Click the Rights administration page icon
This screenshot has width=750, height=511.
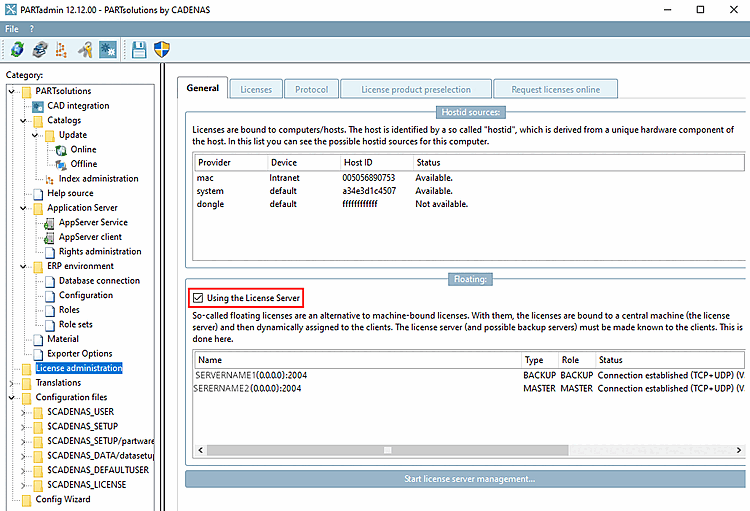pyautogui.click(x=50, y=252)
